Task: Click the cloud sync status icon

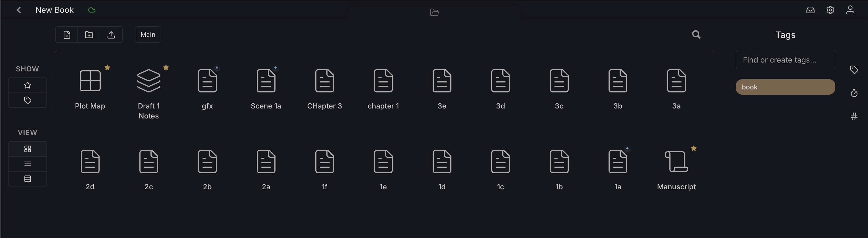Action: 92,10
